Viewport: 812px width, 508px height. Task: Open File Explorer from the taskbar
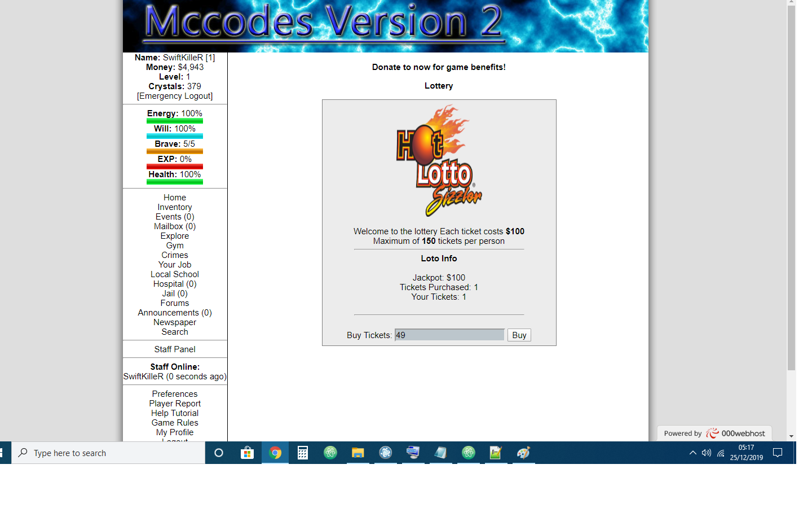(x=358, y=453)
